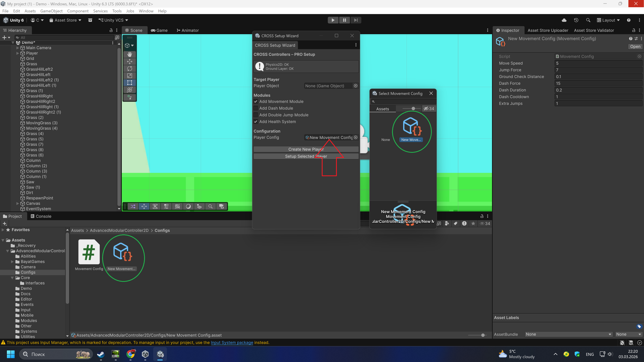Open the Steam icon in taskbar

(x=101, y=354)
